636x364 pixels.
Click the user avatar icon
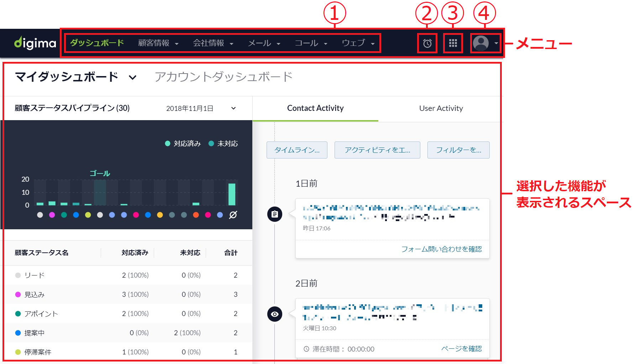[x=481, y=43]
